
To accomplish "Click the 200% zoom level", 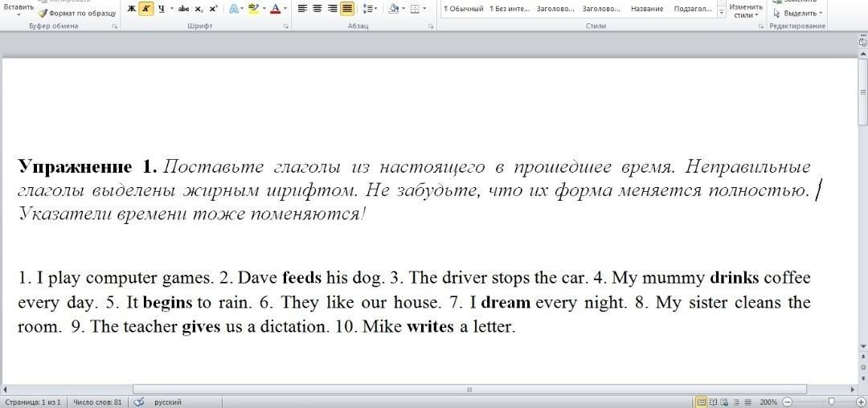I will 768,402.
